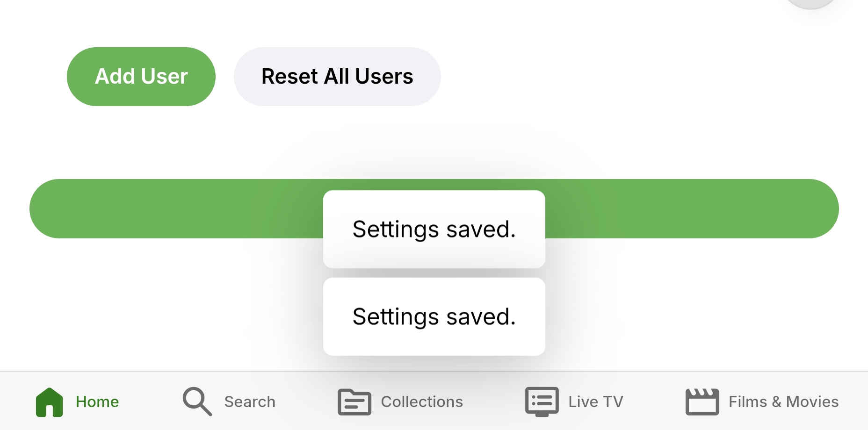The height and width of the screenshot is (430, 868).
Task: Tap the partially visible round button at top right
Action: 810,3
